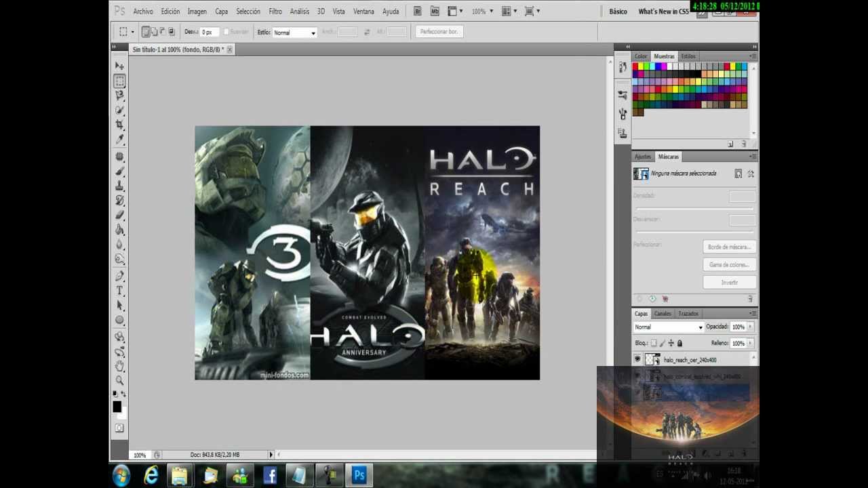This screenshot has width=868, height=488.
Task: Open the Filtro menu
Action: tap(275, 12)
